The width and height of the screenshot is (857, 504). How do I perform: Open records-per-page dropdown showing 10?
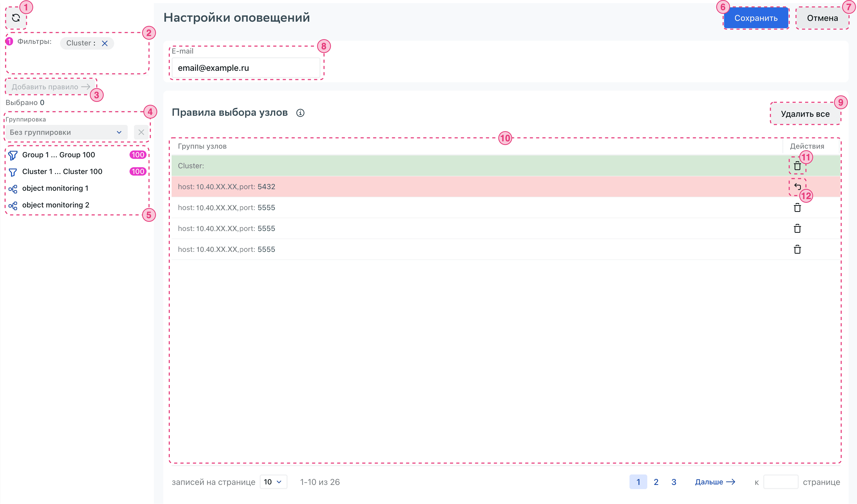(x=273, y=482)
